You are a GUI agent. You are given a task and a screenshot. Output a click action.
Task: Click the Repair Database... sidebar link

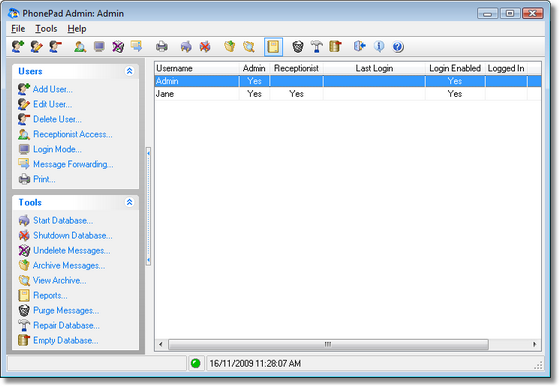click(x=66, y=326)
